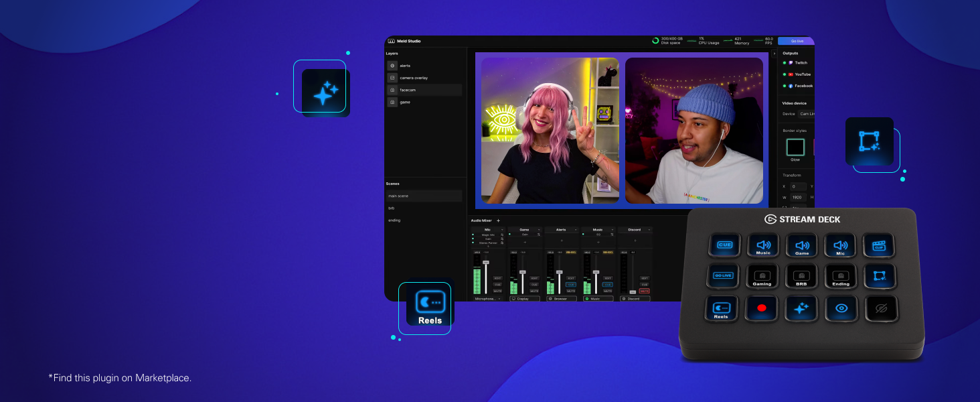Click the Go live button
The width and height of the screenshot is (980, 402).
797,41
